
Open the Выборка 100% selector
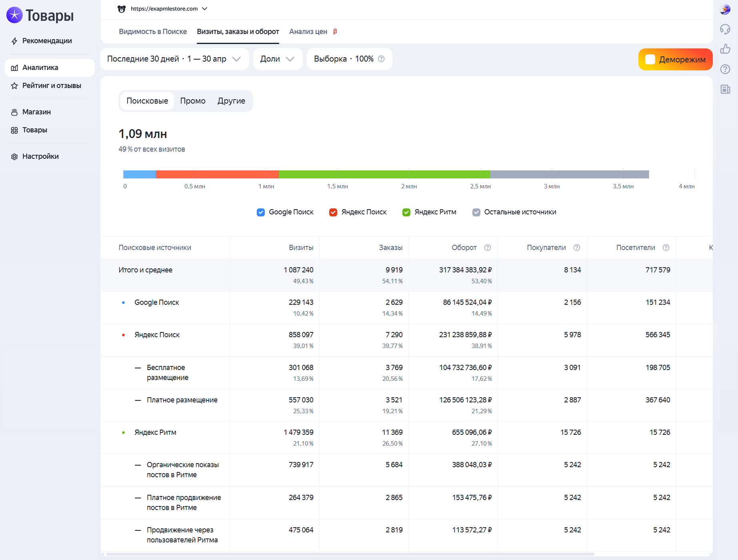(349, 59)
